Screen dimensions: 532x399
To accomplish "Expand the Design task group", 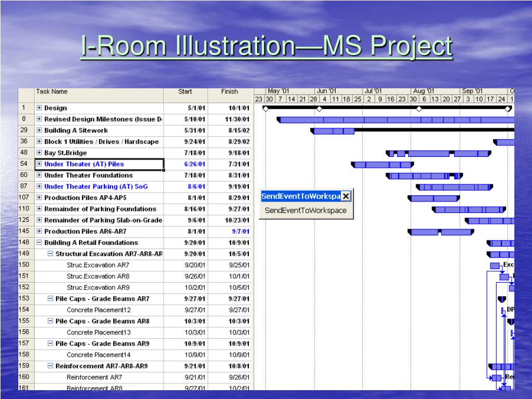I will click(39, 108).
